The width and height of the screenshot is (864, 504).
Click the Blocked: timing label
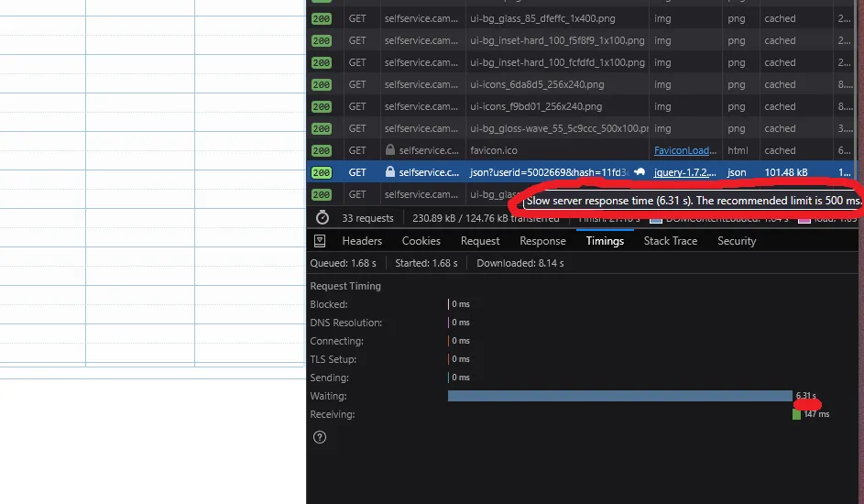328,304
